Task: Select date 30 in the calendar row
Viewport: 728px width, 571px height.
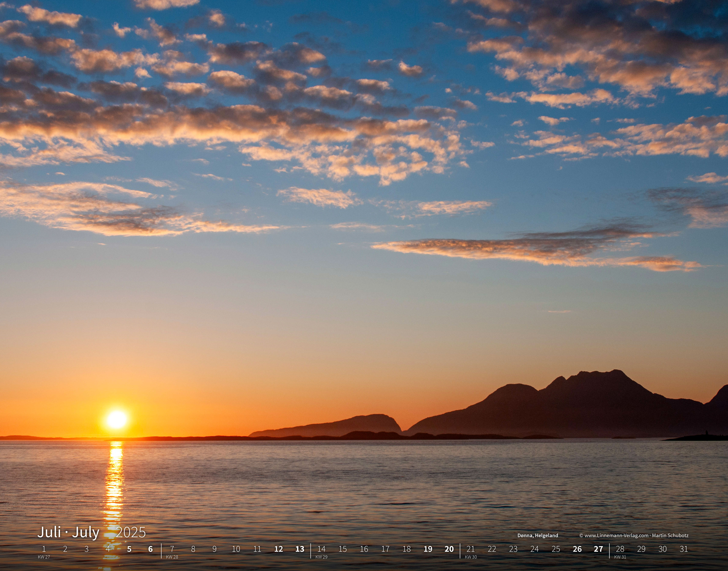Action: tap(662, 549)
